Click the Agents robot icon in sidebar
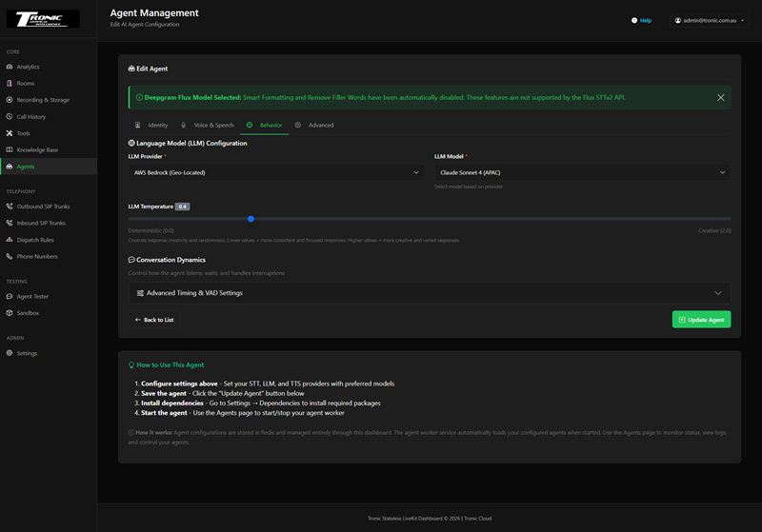The image size is (762, 532). [10, 166]
